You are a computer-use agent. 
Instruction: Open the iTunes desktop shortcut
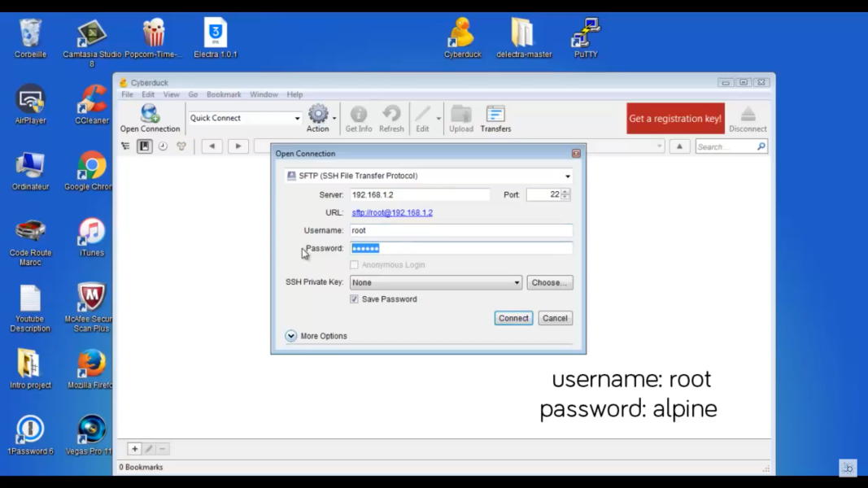coord(92,237)
